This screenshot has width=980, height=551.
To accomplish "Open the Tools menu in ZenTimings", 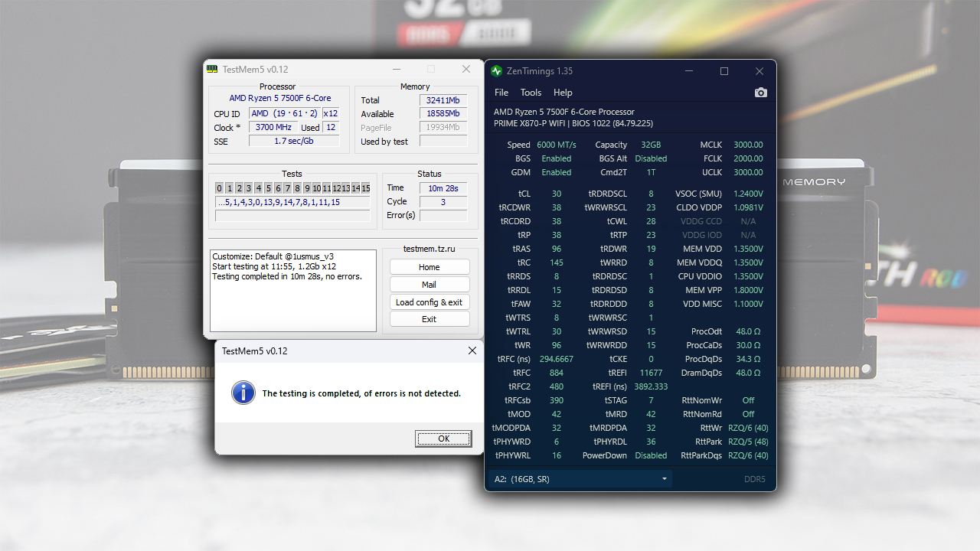I will 531,93.
